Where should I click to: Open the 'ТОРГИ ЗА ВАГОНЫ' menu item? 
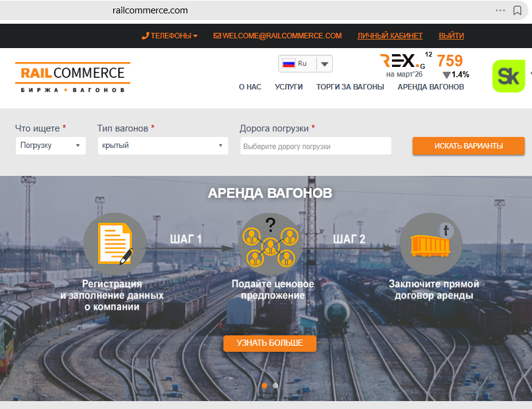[350, 87]
